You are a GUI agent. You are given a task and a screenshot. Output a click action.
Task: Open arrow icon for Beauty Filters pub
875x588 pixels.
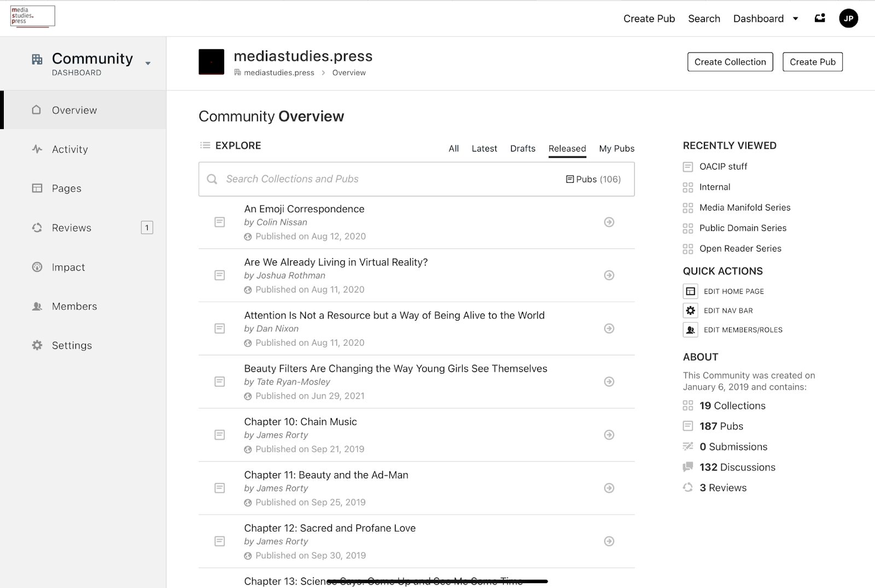[609, 381]
